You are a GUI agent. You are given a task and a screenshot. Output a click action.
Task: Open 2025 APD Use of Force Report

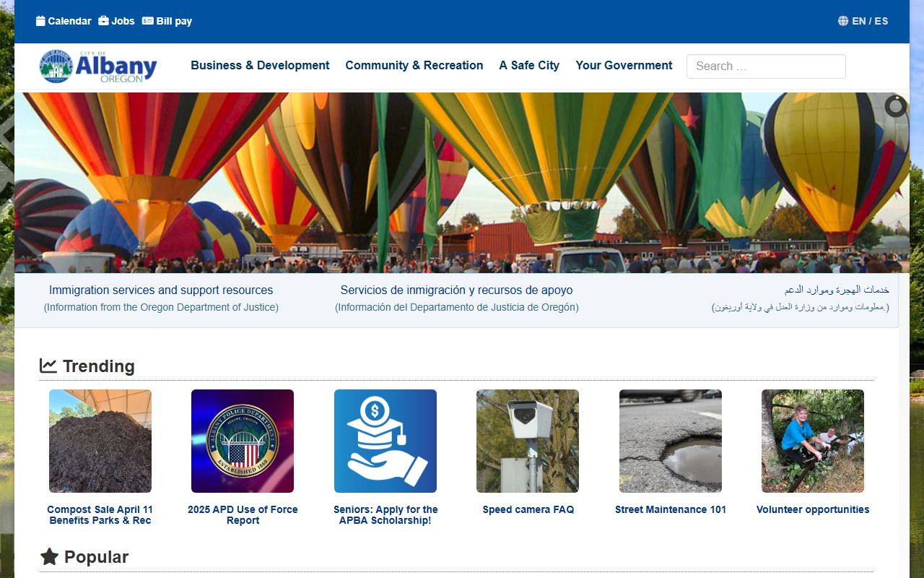click(243, 514)
